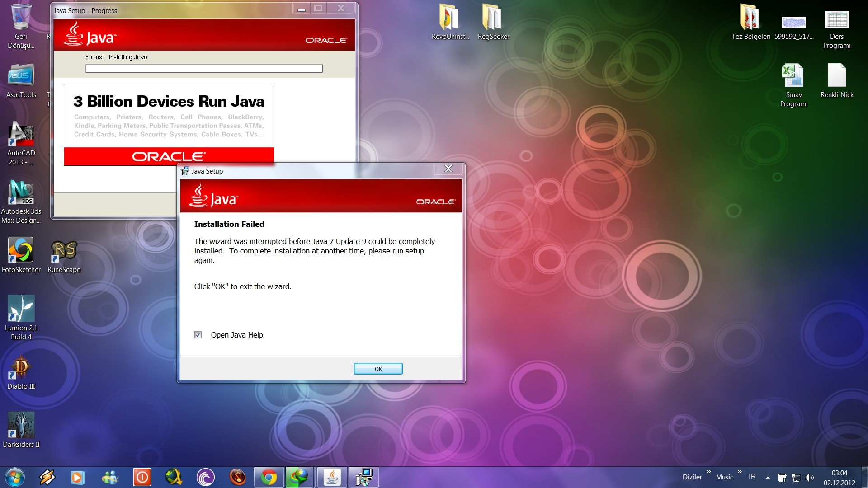
Task: Open Internet Download Manager taskbar icon
Action: [299, 478]
